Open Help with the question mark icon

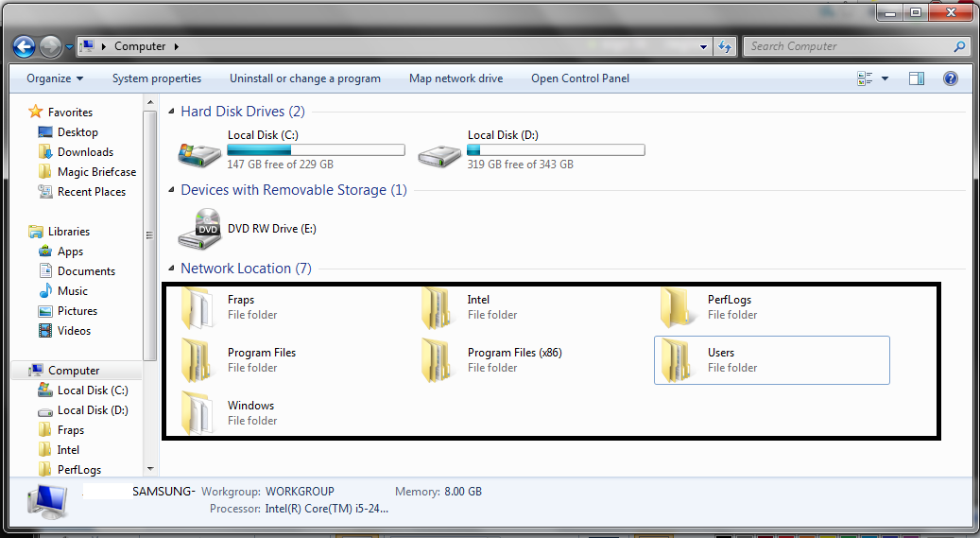point(951,78)
